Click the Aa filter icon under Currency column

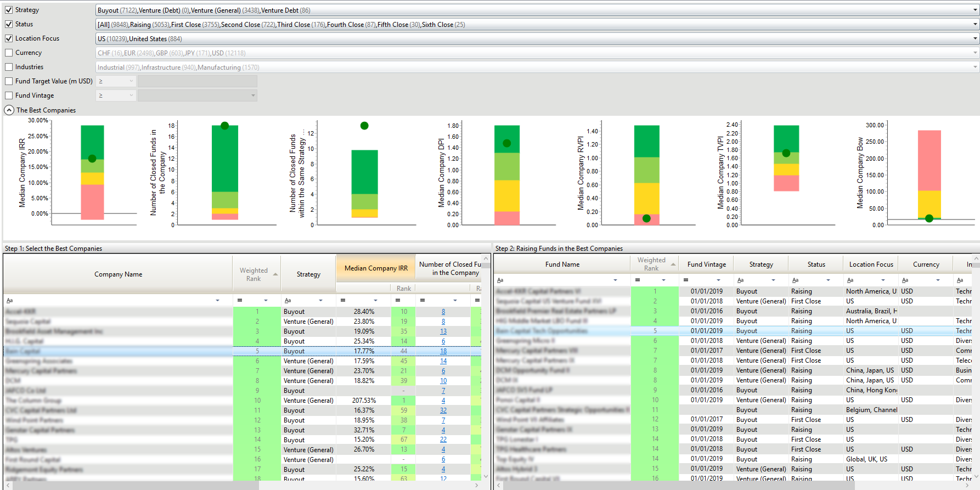(905, 280)
